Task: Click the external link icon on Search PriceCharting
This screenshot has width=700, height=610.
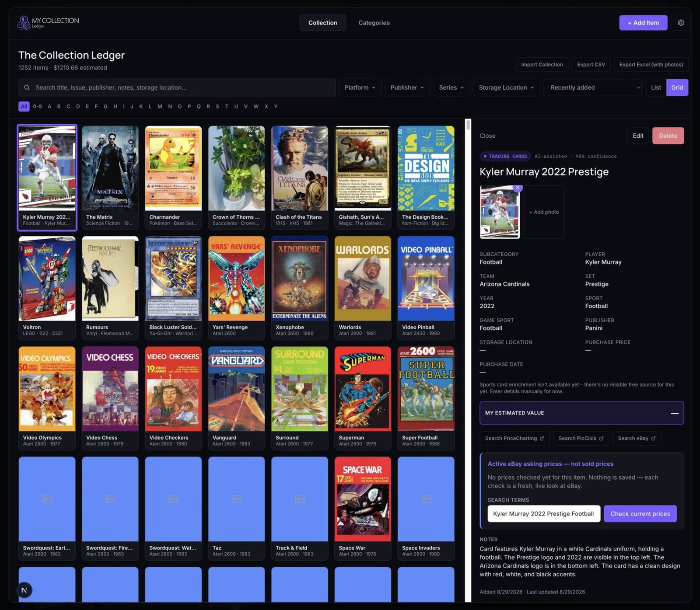Action: [x=542, y=438]
